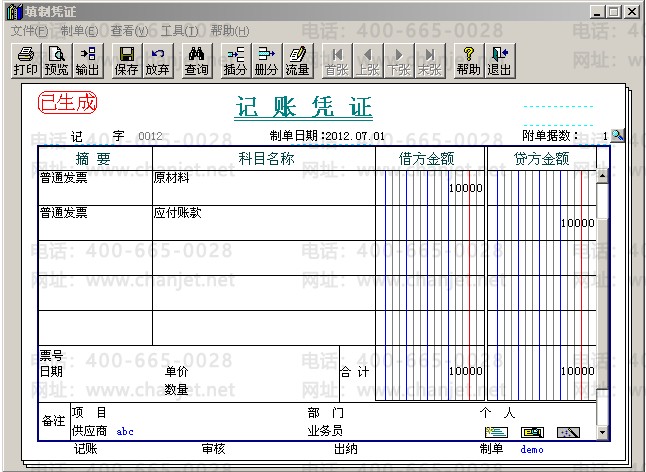The height and width of the screenshot is (472, 646).
Task: Click the preparer name demo
Action: tap(532, 449)
